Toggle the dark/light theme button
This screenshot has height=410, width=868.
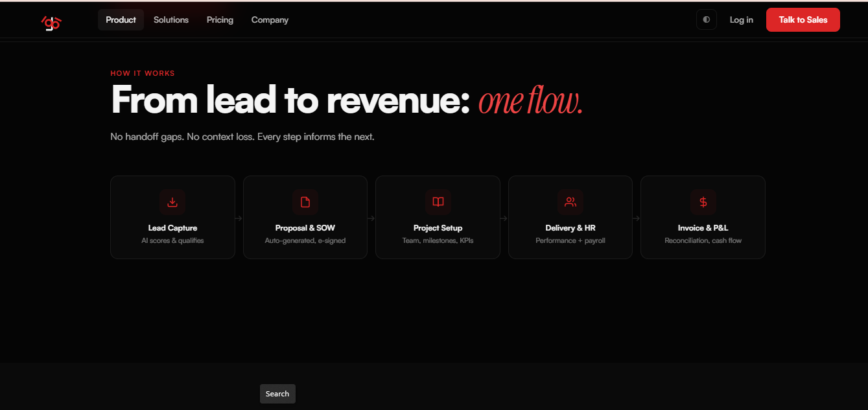[706, 19]
